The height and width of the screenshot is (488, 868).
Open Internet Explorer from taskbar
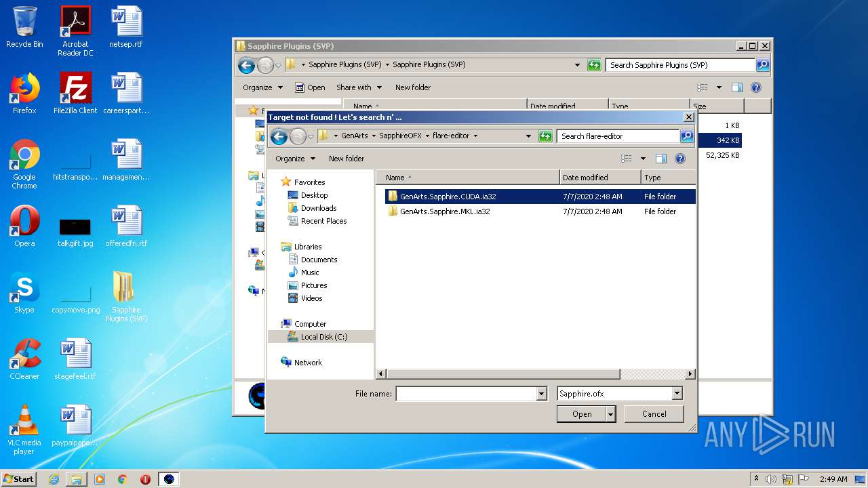[x=54, y=479]
